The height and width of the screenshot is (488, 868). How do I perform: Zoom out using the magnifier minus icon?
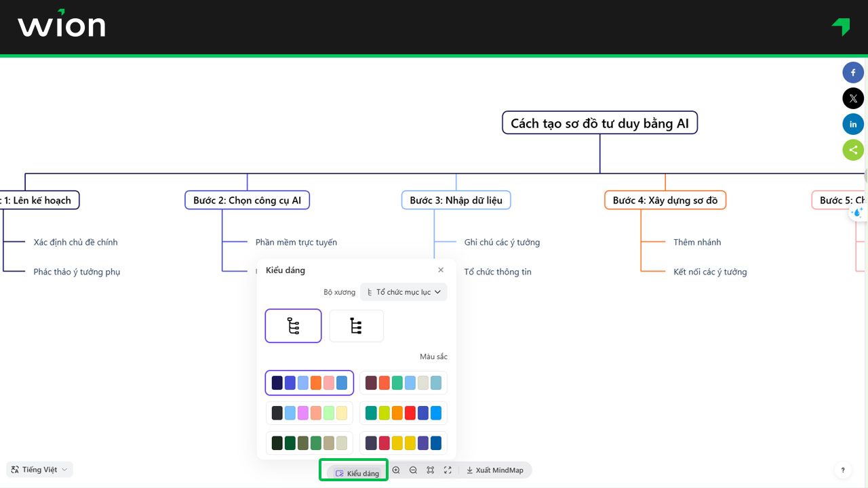tap(413, 470)
